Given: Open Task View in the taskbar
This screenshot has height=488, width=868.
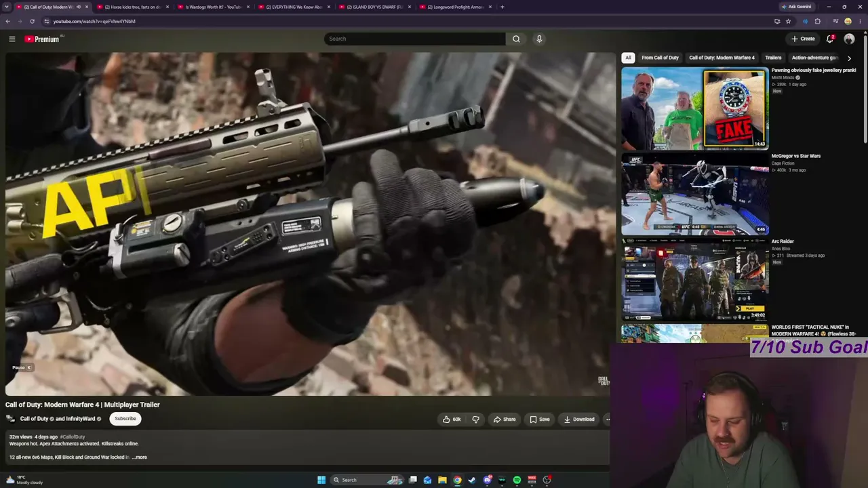Looking at the screenshot, I should click(x=412, y=480).
